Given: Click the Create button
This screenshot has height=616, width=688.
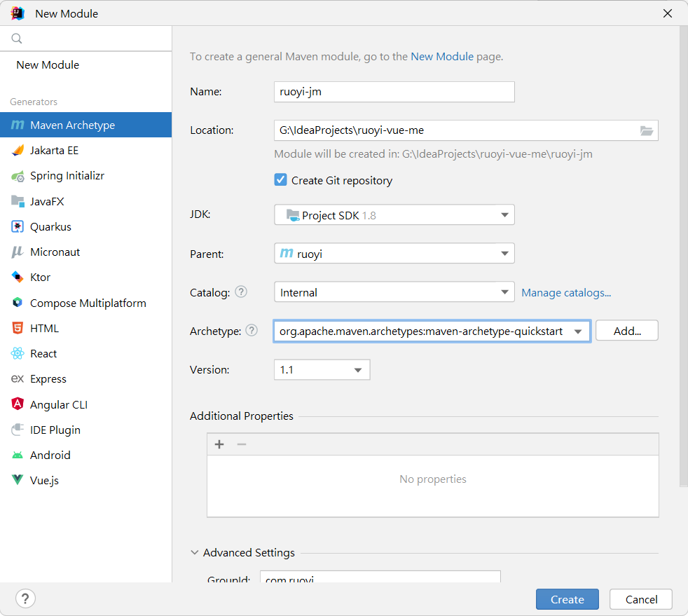Looking at the screenshot, I should coord(567,600).
